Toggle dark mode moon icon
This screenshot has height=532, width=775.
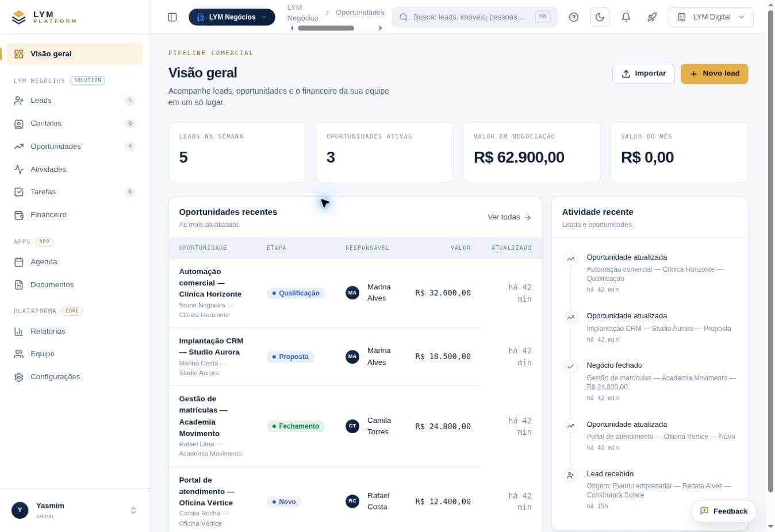tap(600, 17)
